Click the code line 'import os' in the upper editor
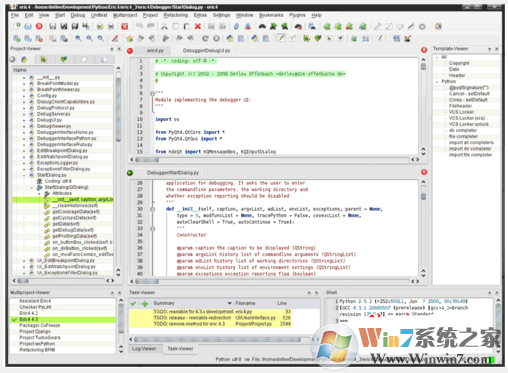The image size is (508, 373). pyautogui.click(x=167, y=119)
